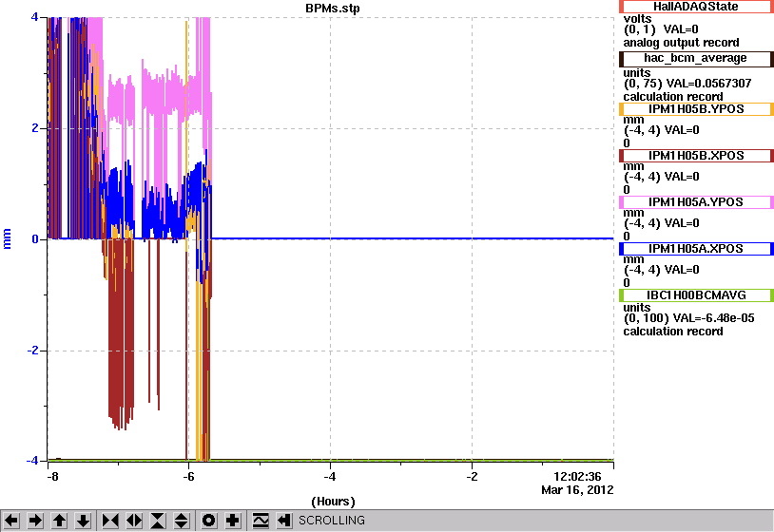Click the -6 hours x-axis tick label
This screenshot has width=774, height=532.
(x=188, y=477)
